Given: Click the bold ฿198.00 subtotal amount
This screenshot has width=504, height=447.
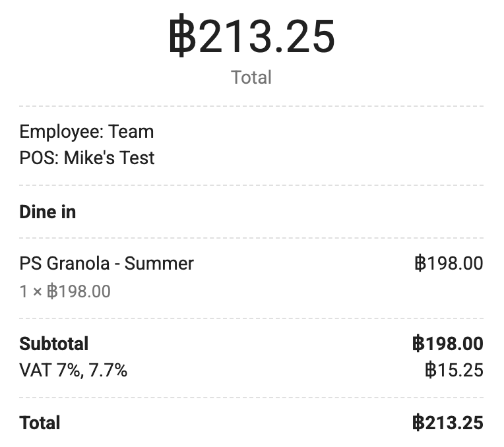Looking at the screenshot, I should point(448,343).
